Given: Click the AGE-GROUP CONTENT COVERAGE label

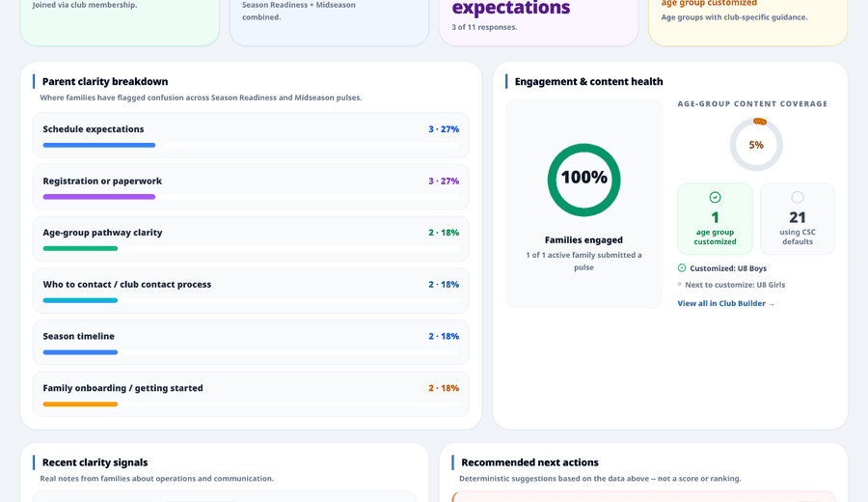Looking at the screenshot, I should 752,103.
